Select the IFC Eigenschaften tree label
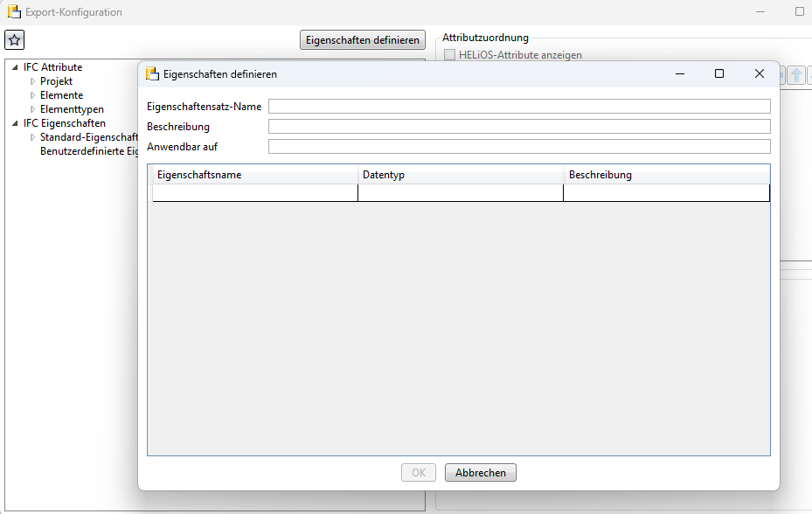The image size is (812, 514). [x=65, y=123]
